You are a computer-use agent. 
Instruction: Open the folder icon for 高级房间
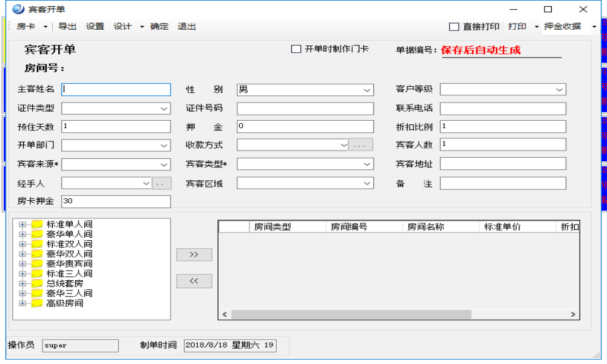(37, 303)
